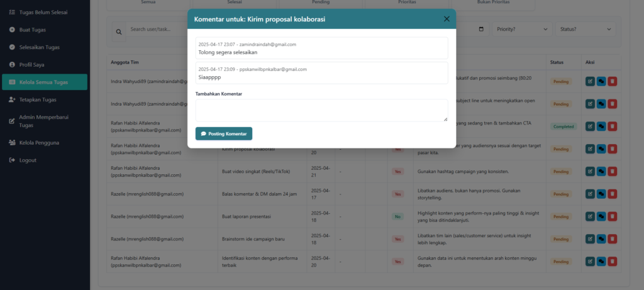This screenshot has height=290, width=644.
Task: Edit the first Indra Wahyudi89 task
Action: tap(590, 81)
